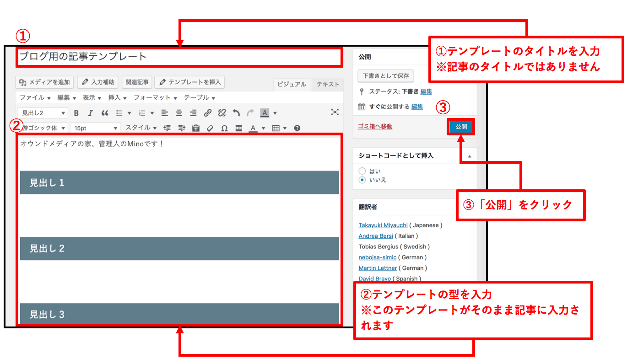Screen dimensions: 638x364
Task: Create a numbered list
Action: tap(142, 113)
